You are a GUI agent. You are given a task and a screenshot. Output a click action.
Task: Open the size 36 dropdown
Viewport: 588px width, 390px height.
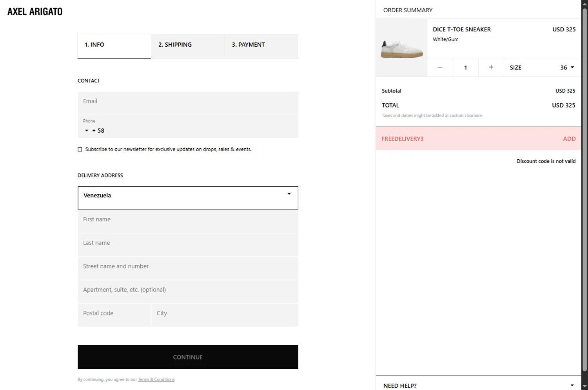tap(543, 67)
